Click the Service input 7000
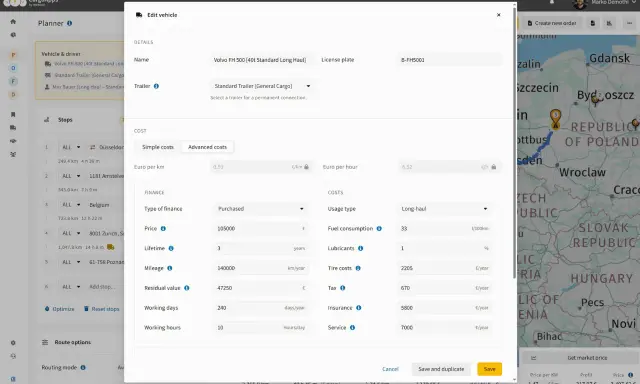This screenshot has height=384, width=640. (444, 327)
